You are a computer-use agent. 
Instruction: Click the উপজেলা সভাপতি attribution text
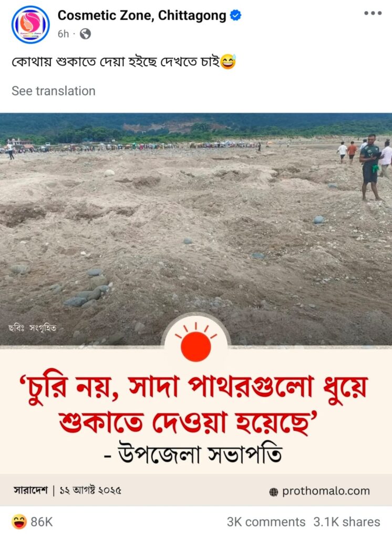point(193,454)
